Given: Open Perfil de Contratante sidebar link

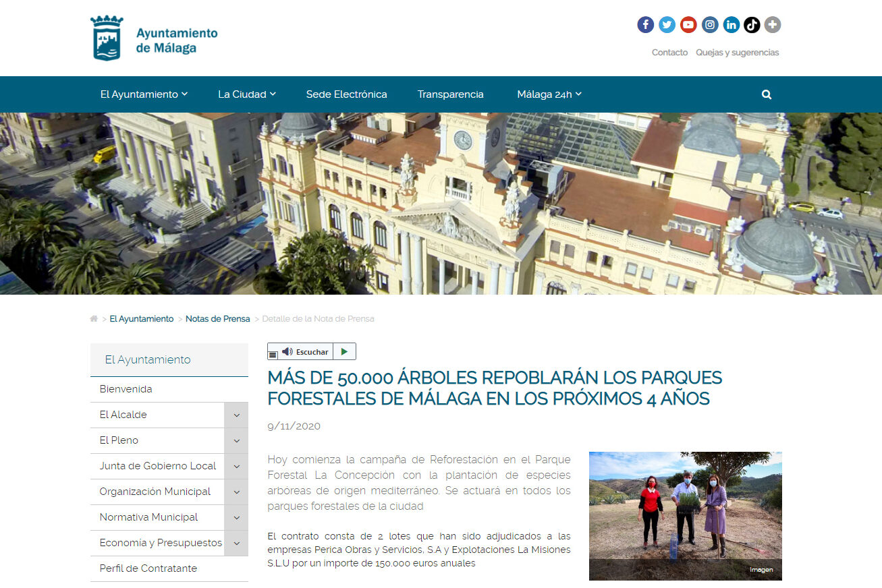Looking at the screenshot, I should point(148,568).
